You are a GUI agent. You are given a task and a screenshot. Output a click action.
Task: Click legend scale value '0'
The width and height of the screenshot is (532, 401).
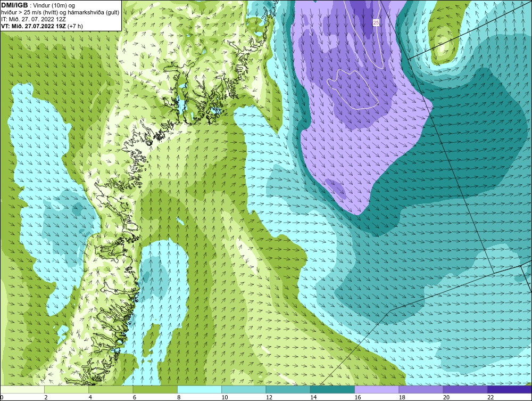(x=2, y=398)
